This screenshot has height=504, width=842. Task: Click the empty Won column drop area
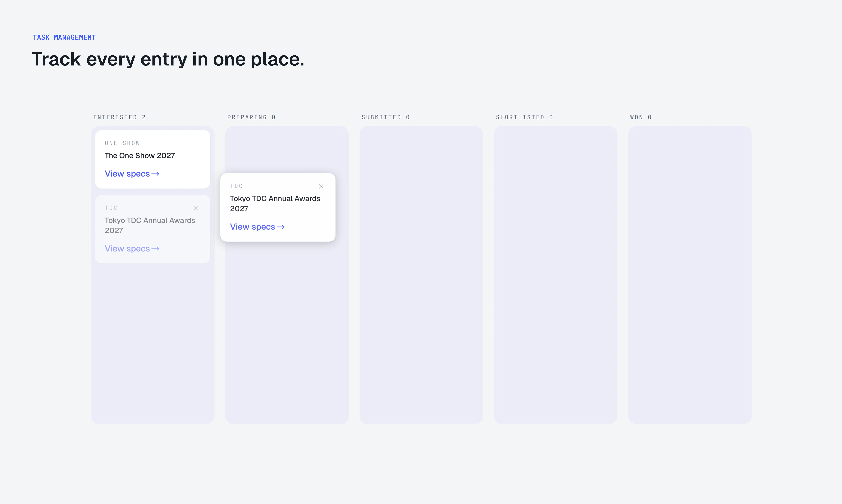690,275
